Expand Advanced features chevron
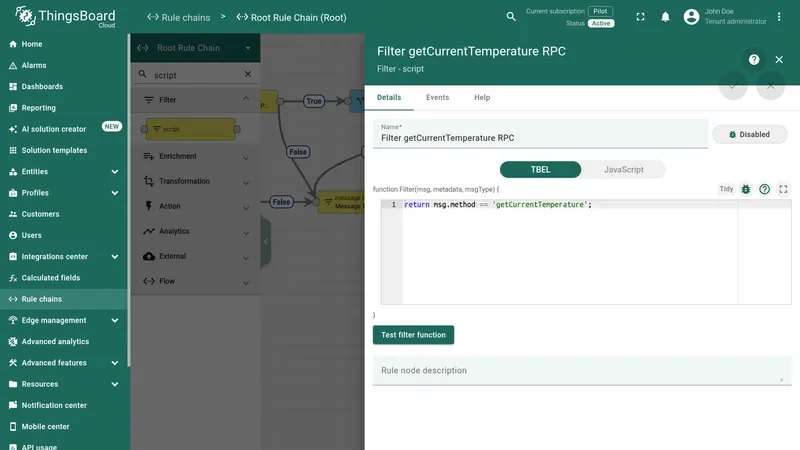This screenshot has width=800, height=450. (115, 363)
